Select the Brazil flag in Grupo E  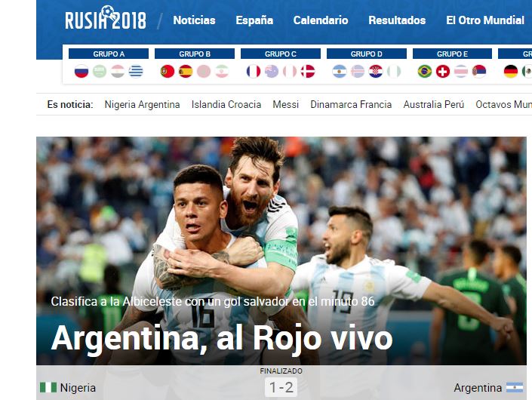(x=425, y=71)
